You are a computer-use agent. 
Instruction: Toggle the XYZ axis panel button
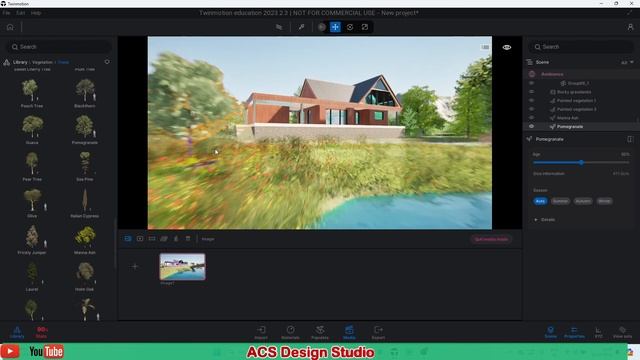598,332
